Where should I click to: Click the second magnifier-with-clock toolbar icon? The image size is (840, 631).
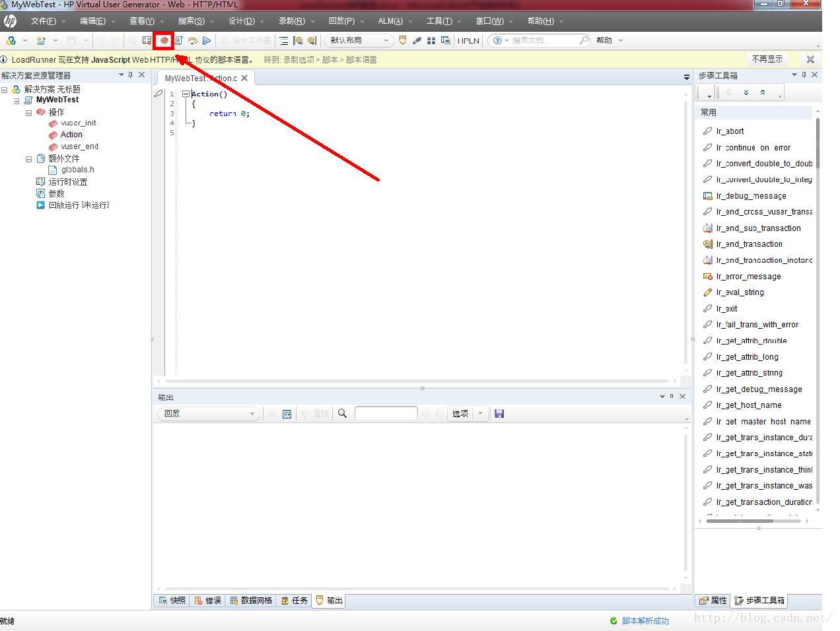[x=312, y=40]
